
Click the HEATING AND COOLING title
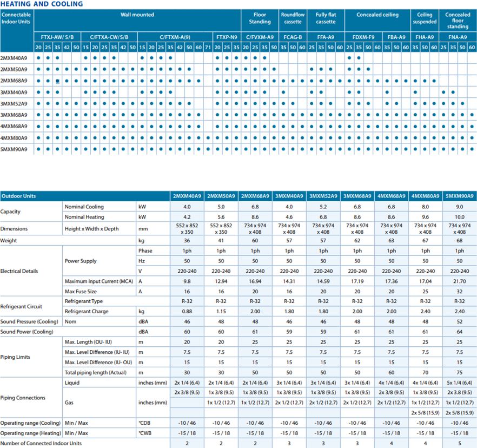(x=42, y=4)
